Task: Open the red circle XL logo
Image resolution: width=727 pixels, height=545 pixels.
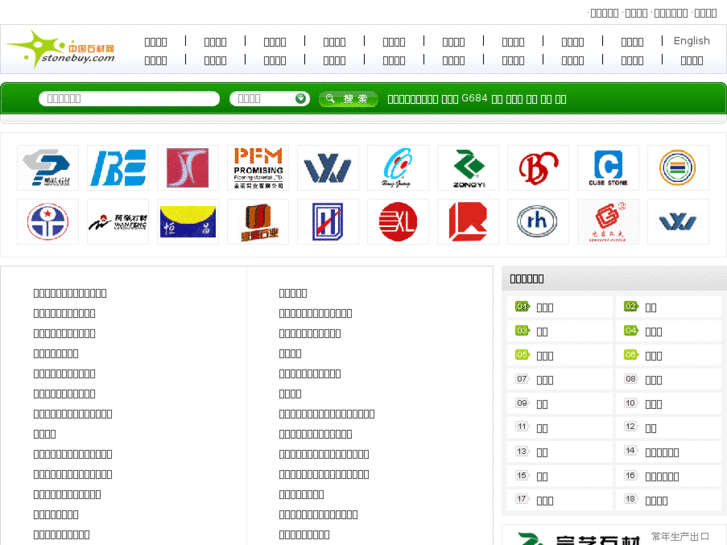Action: pos(398,222)
